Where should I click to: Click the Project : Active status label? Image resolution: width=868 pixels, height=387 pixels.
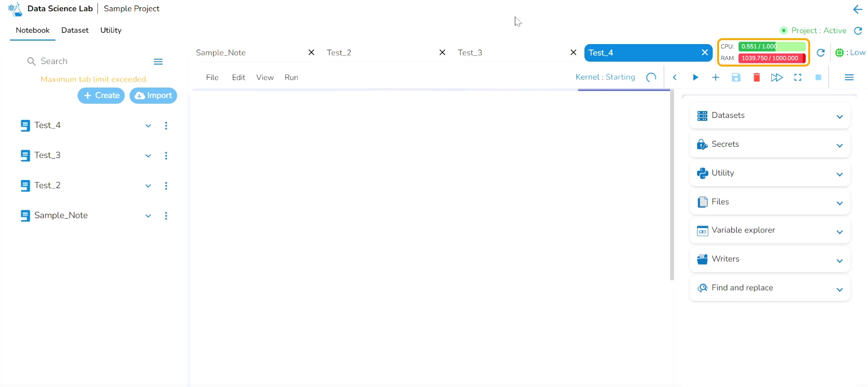(819, 31)
